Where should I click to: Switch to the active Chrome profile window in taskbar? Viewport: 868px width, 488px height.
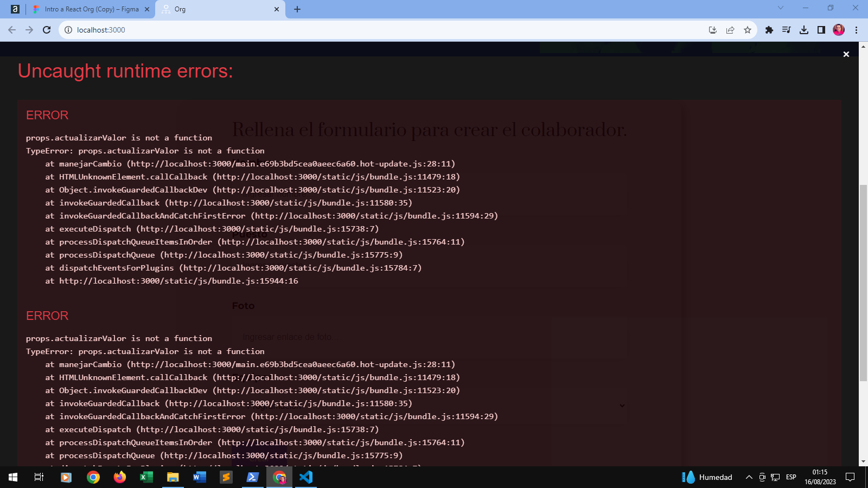pyautogui.click(x=279, y=477)
